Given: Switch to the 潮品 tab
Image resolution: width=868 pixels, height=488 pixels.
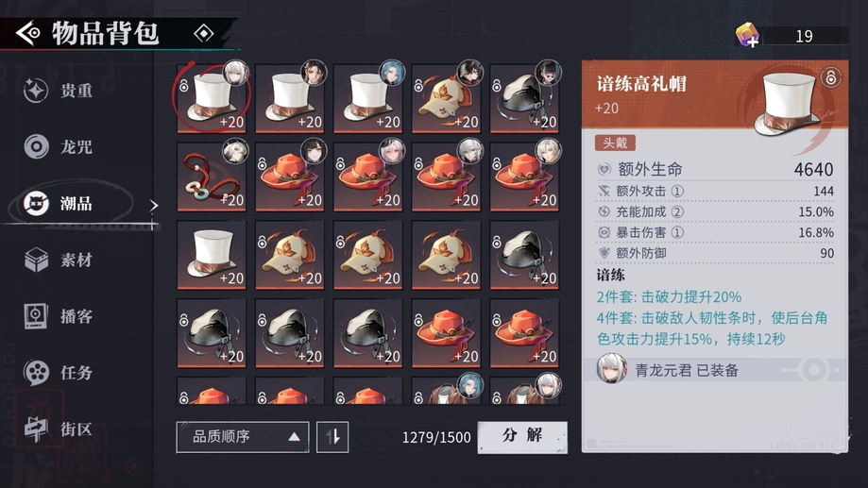Looking at the screenshot, I should [x=77, y=204].
